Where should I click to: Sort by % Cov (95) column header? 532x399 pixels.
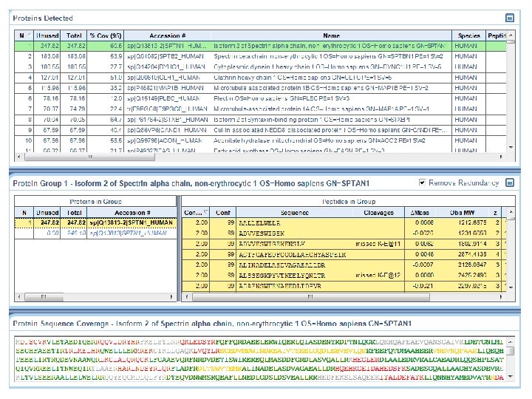pyautogui.click(x=106, y=35)
